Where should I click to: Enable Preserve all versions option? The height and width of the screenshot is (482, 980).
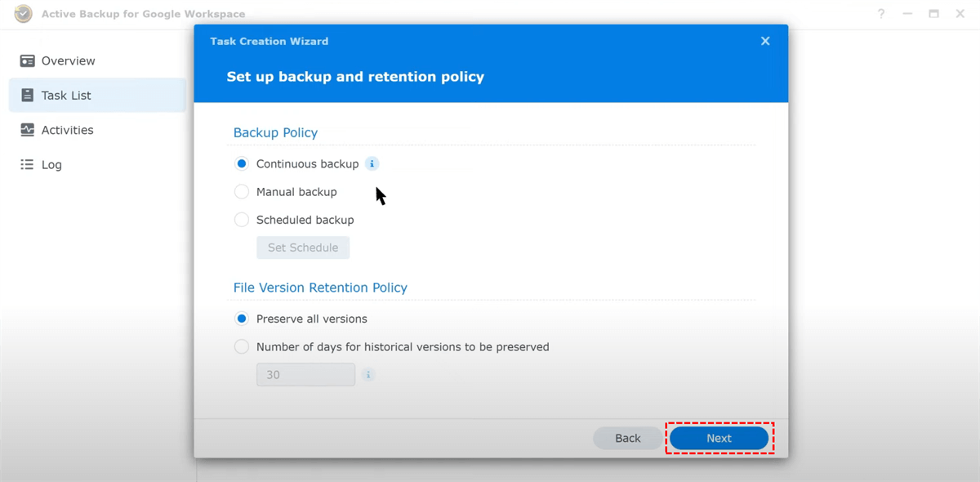[242, 319]
